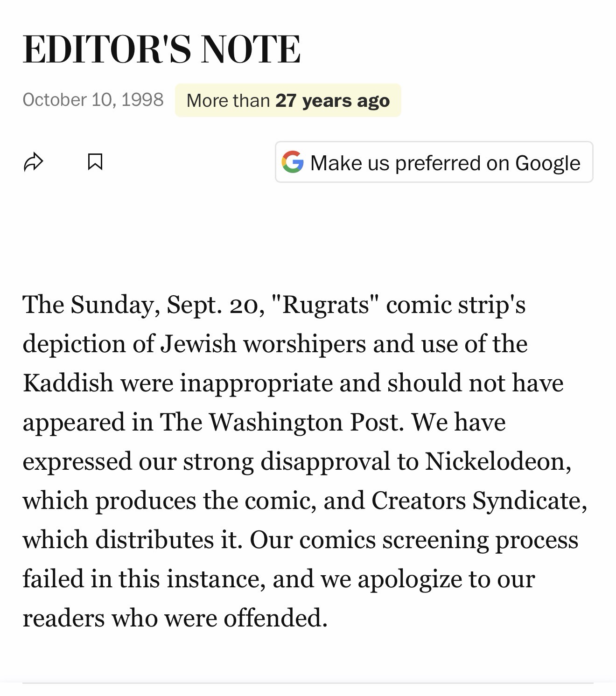Screen dimensions: 616x696
Task: Bookmark this editor's note
Action: [95, 162]
